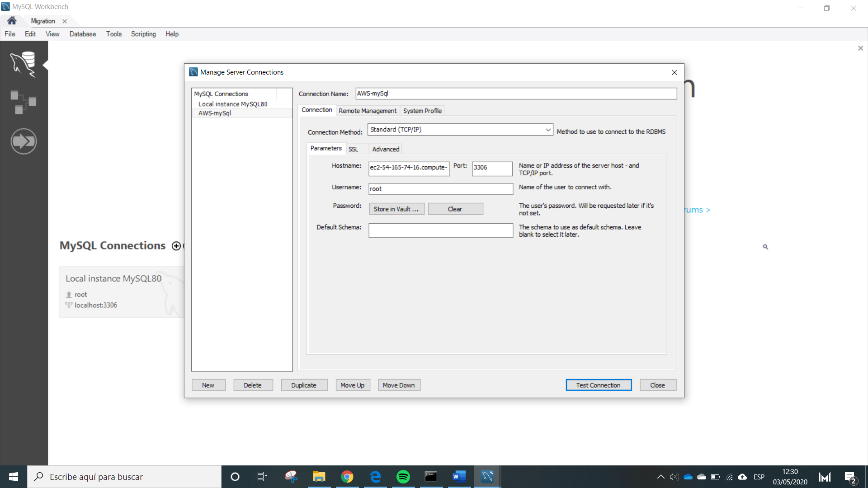
Task: Click the Port input field
Action: click(492, 168)
